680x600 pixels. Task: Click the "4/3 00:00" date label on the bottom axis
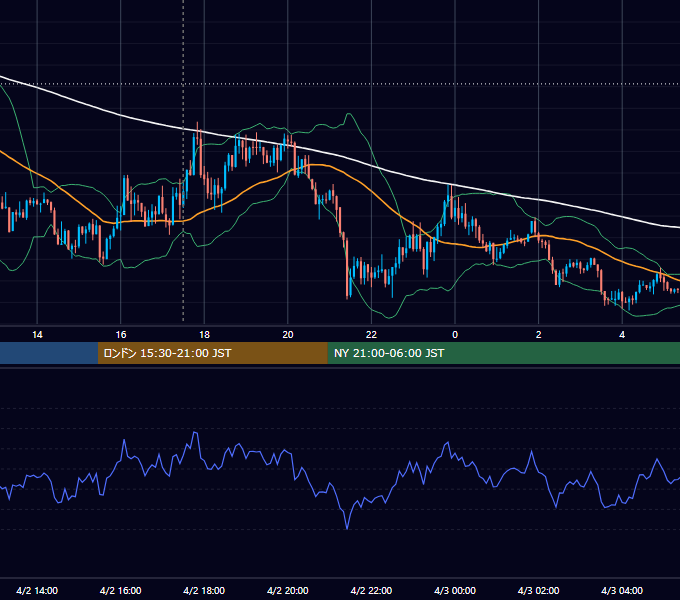click(x=455, y=590)
